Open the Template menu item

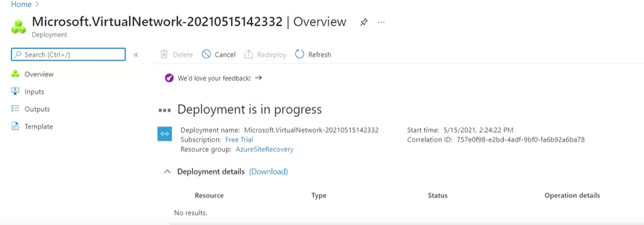pos(38,127)
